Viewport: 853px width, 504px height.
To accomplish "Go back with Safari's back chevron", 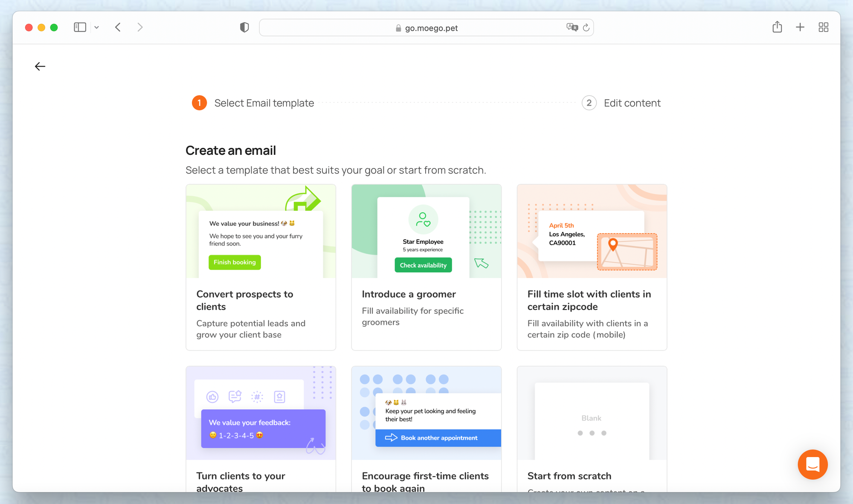I will tap(118, 28).
